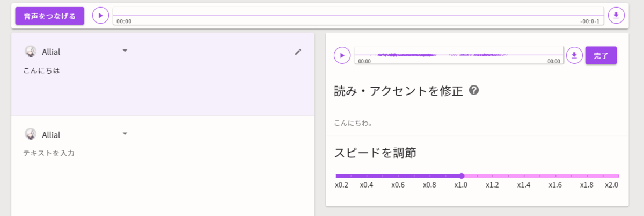Image resolution: width=644 pixels, height=216 pixels.
Task: Play the combined audio in top bar
Action: (100, 16)
